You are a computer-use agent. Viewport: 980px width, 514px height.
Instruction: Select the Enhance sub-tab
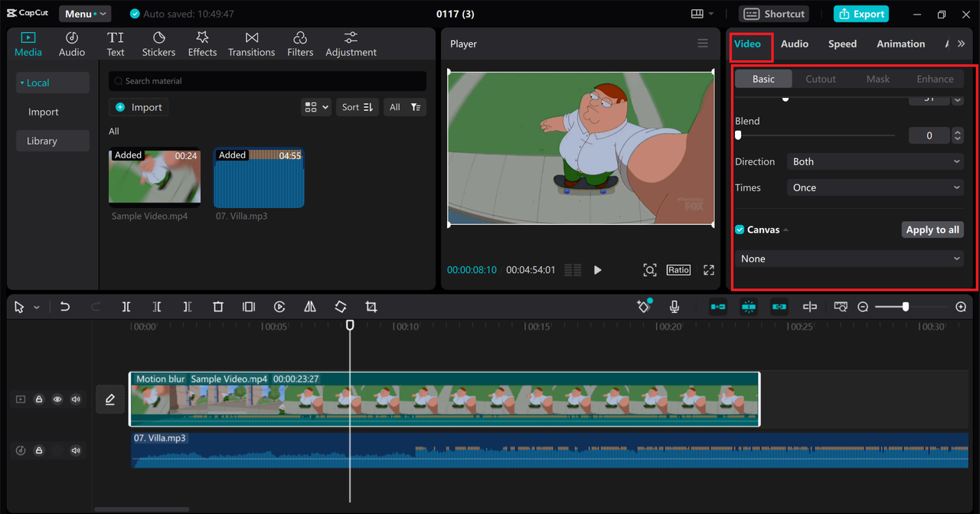[x=936, y=79]
